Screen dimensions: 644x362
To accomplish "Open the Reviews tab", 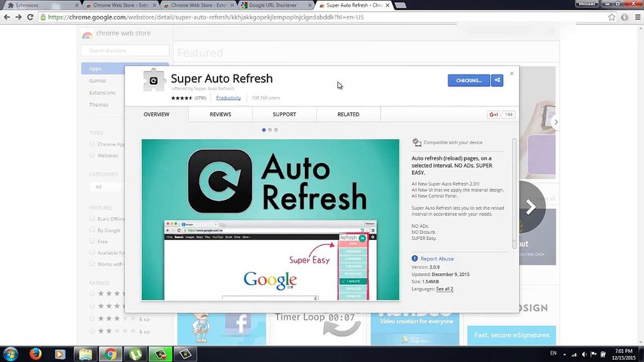I will click(x=220, y=115).
